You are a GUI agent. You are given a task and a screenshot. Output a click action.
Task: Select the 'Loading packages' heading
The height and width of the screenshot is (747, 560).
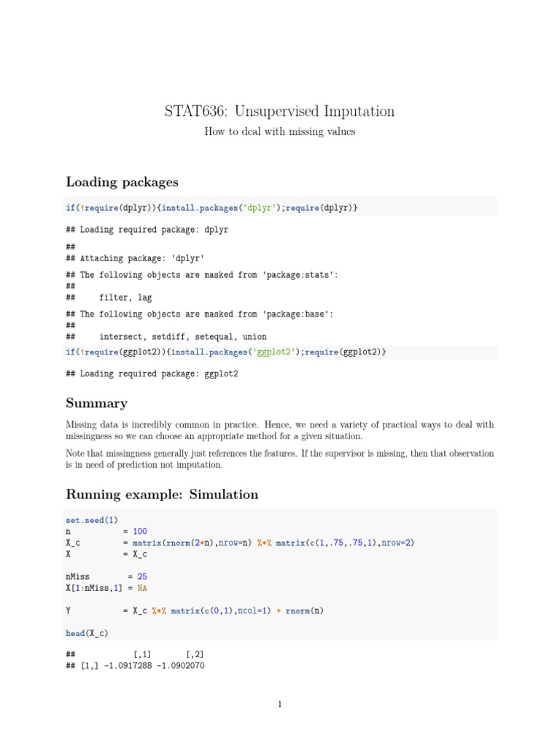pos(122,182)
